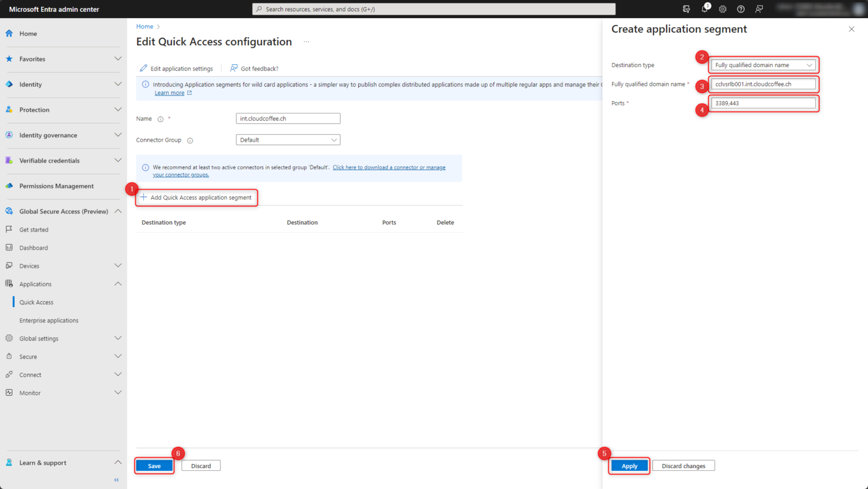
Task: Click the Edit application settings pencil icon
Action: pos(145,68)
